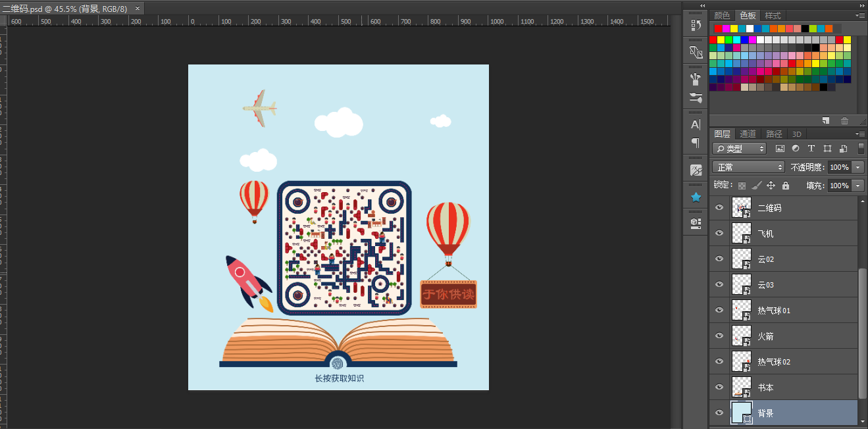Switch to the 通道 tab
The width and height of the screenshot is (868, 429).
pos(748,134)
